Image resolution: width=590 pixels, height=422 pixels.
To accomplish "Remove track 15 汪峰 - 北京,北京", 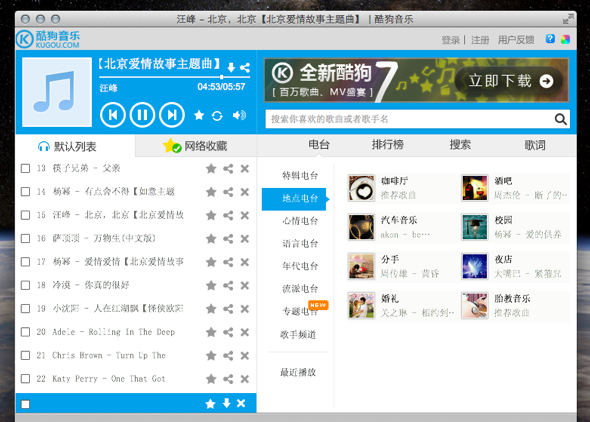I will [245, 215].
